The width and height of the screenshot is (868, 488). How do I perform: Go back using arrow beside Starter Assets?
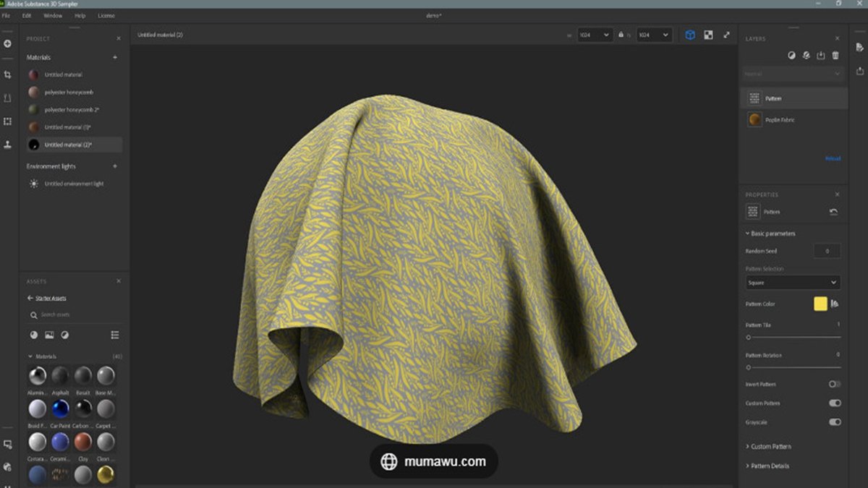coord(30,298)
